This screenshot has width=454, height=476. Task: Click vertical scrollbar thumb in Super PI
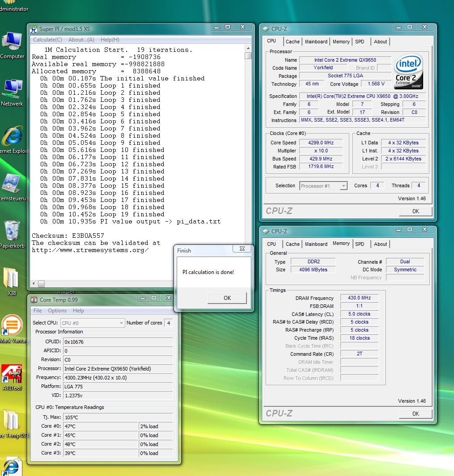(248, 55)
